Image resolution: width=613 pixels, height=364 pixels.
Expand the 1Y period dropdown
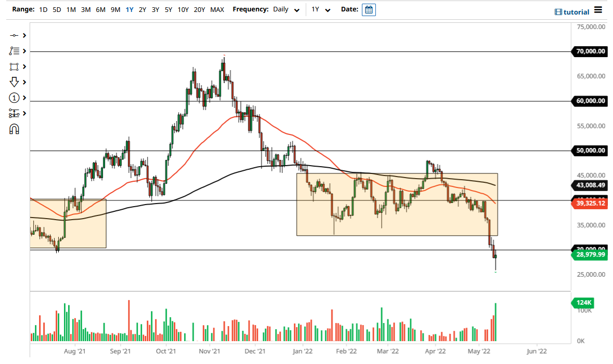point(321,9)
